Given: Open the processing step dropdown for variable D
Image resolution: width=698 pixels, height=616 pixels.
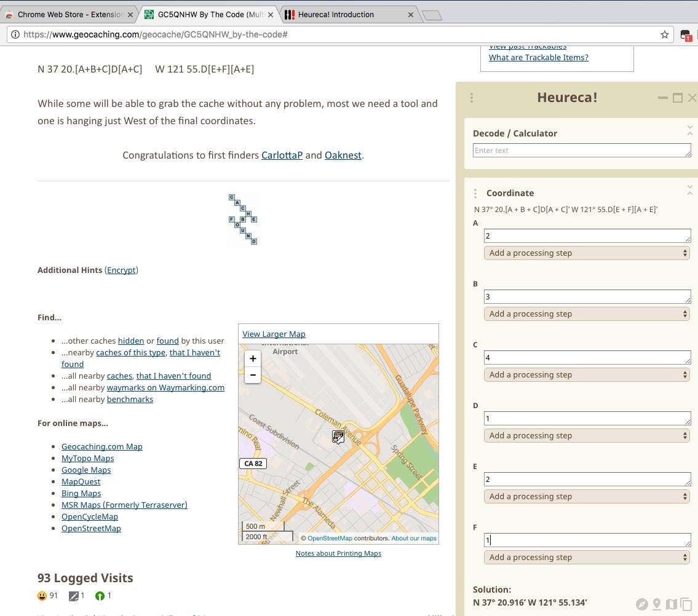Looking at the screenshot, I should coord(587,436).
